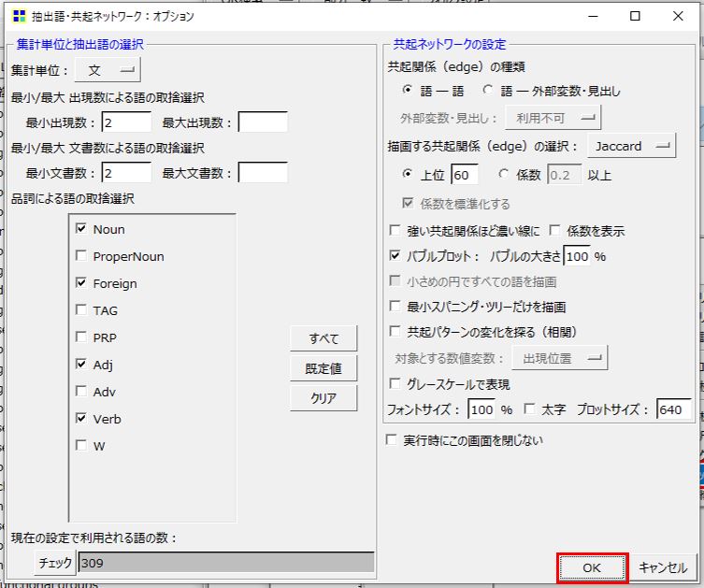704x588 pixels.
Task: Click the 最大文書数 input field
Action: [x=263, y=173]
